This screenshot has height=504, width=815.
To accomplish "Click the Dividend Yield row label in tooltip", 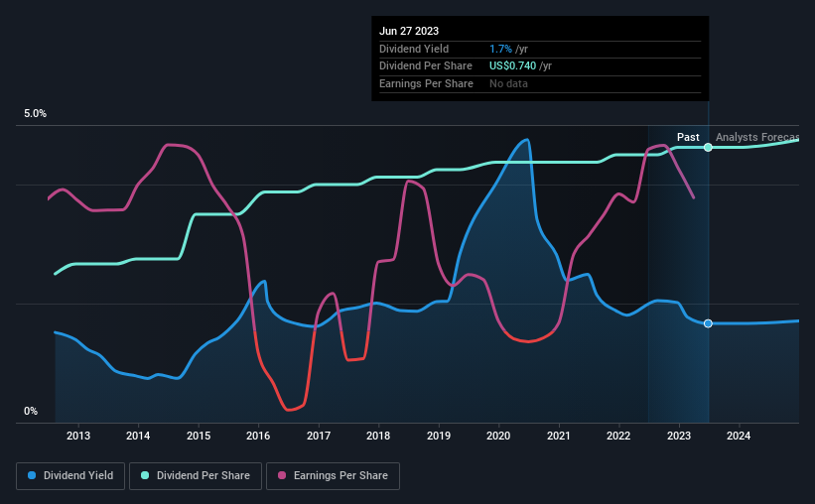I will [x=414, y=49].
